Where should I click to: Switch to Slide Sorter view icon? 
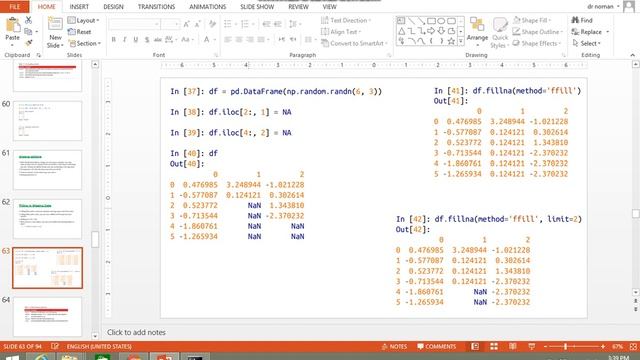[494, 347]
